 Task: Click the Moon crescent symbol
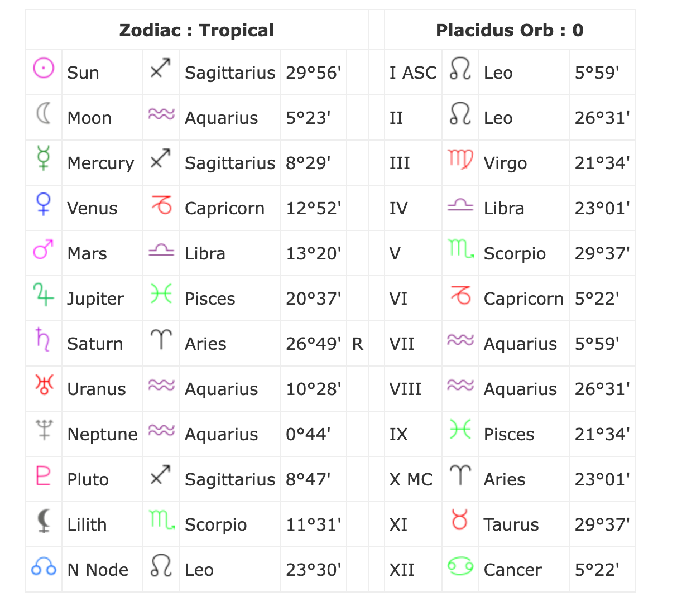click(x=44, y=113)
